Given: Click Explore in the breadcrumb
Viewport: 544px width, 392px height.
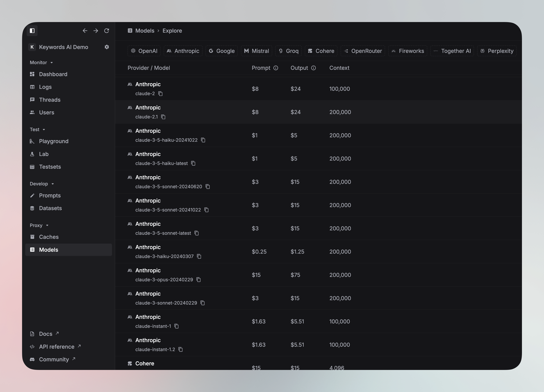Looking at the screenshot, I should tap(172, 31).
